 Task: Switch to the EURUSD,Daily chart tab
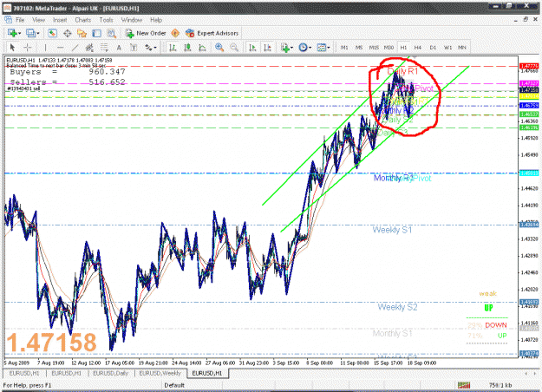tap(111, 373)
